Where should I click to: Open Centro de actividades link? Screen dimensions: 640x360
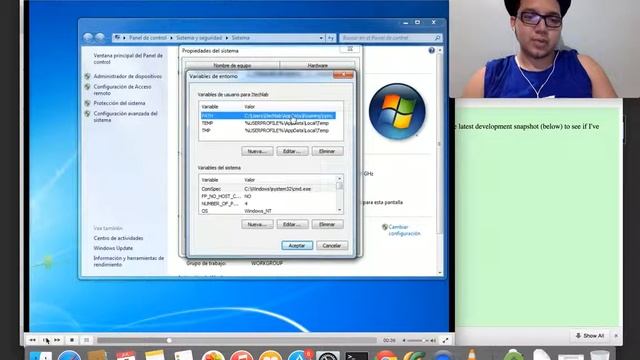[118, 238]
